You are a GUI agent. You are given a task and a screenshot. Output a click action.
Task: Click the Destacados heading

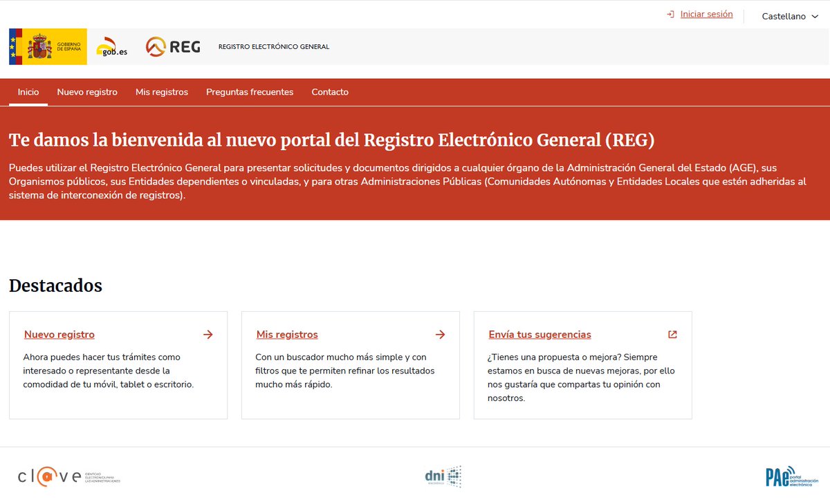(55, 286)
